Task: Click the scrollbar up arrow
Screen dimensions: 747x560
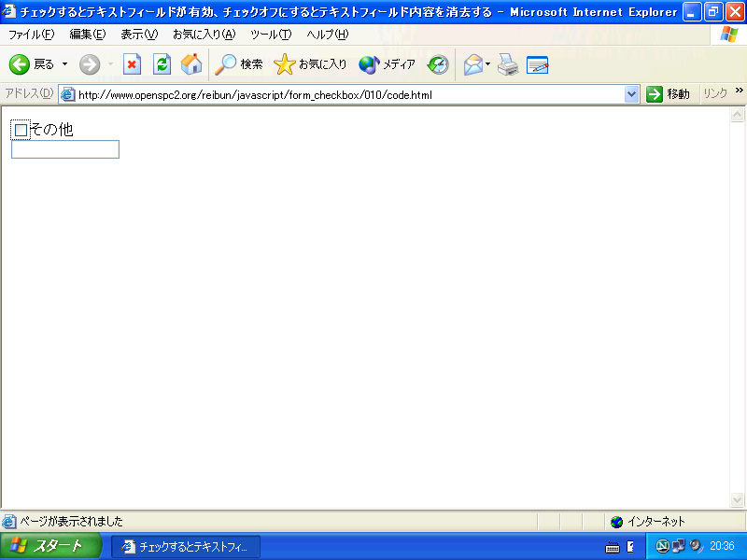Action: [737, 114]
